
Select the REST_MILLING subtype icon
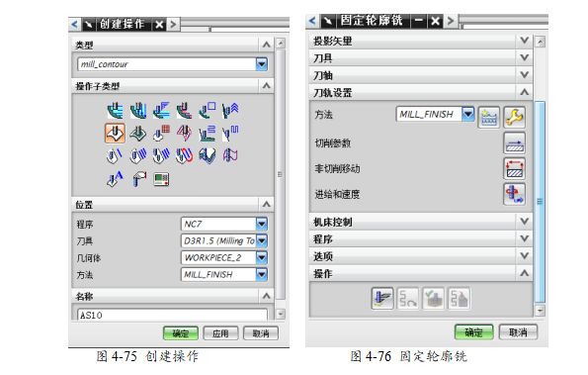pyautogui.click(x=184, y=111)
